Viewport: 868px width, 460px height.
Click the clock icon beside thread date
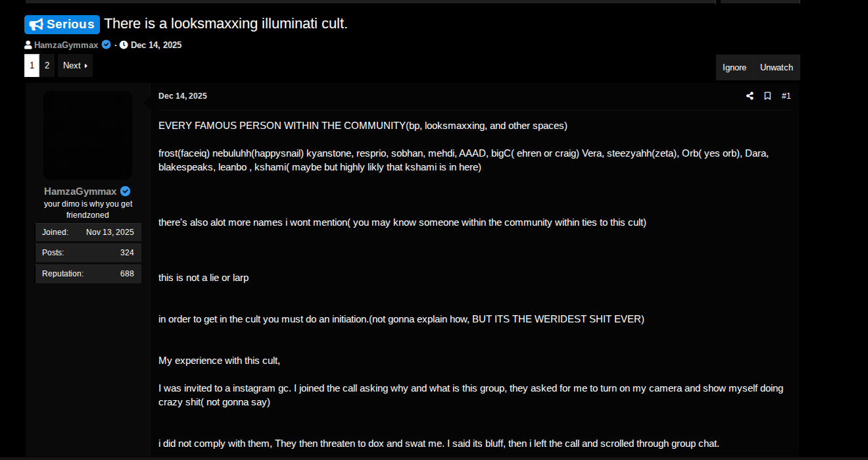pyautogui.click(x=124, y=45)
